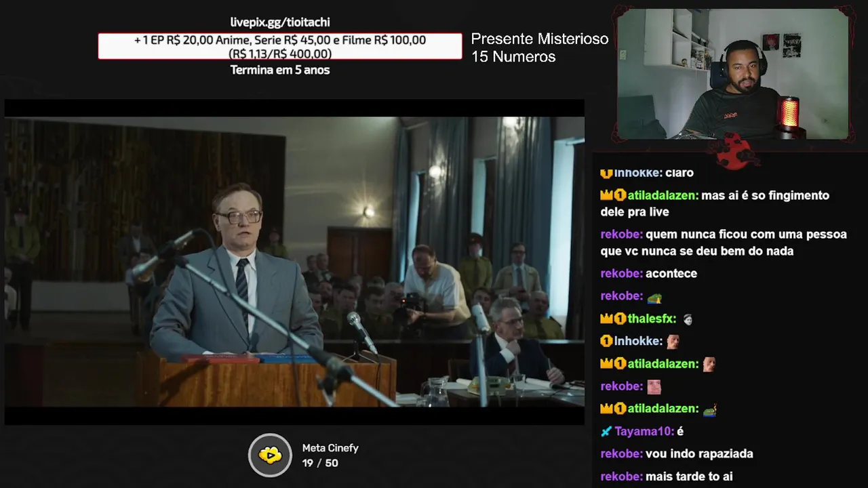Image resolution: width=868 pixels, height=488 pixels.
Task: Click 1 badge on atiladalazen's frog emote message
Action: click(x=620, y=409)
